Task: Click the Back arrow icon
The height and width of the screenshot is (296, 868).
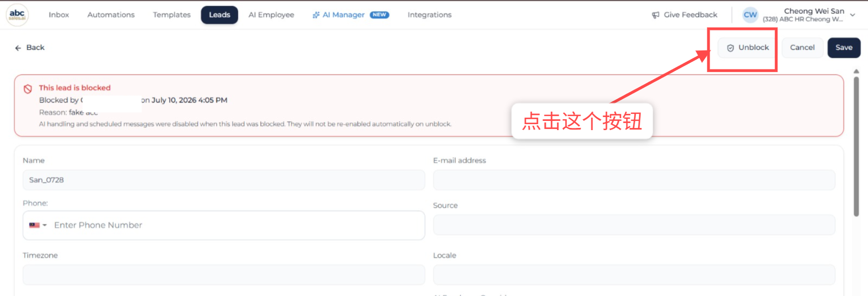Action: click(x=18, y=48)
